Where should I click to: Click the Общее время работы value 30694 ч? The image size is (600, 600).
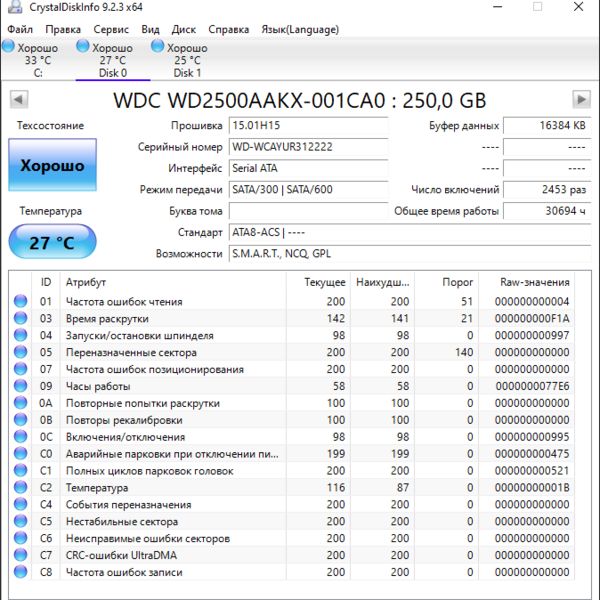point(547,211)
